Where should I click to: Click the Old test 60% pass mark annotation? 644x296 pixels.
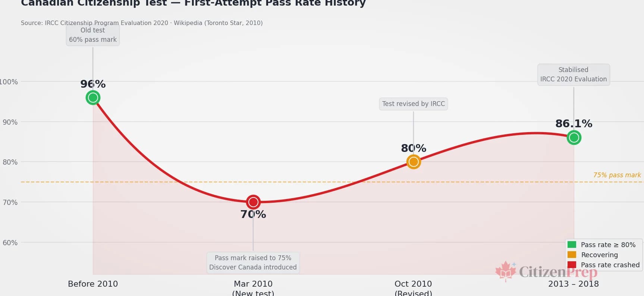click(x=93, y=35)
